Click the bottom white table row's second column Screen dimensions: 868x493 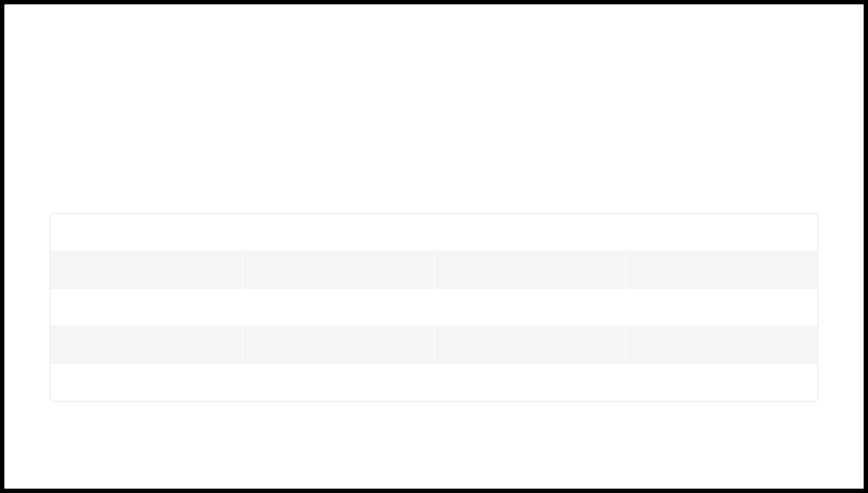click(338, 382)
